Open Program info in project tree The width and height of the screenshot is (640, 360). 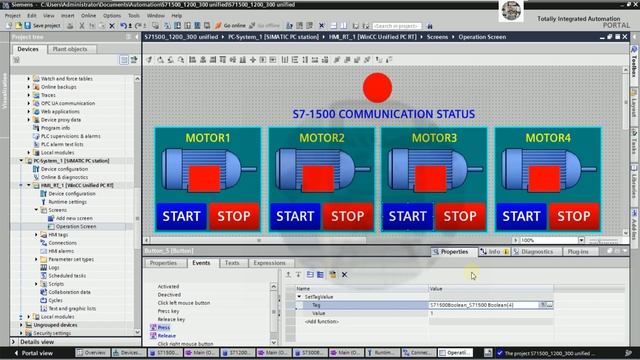tap(55, 128)
